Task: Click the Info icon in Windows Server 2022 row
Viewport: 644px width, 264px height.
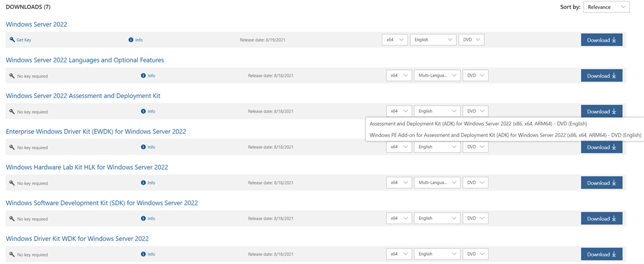Action: (131, 40)
